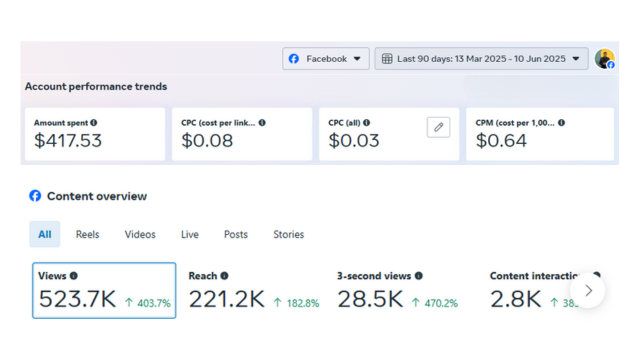
Task: Click the 182.8% increase value on Reach
Action: 303,303
